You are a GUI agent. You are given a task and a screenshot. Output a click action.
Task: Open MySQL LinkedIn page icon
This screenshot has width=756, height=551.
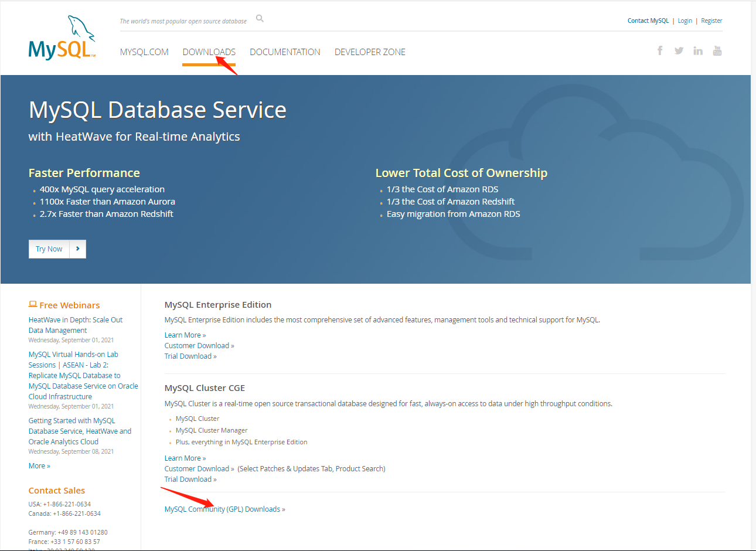point(697,50)
